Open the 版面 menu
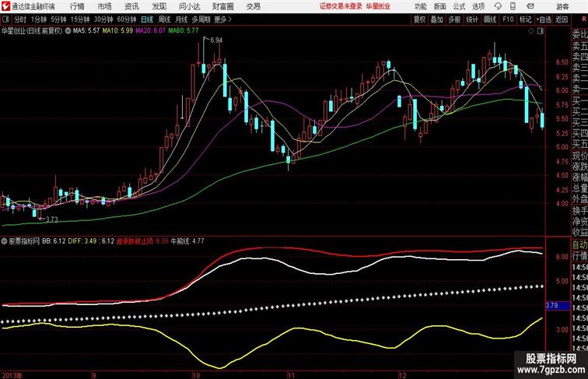588x379 pixels. [440, 6]
